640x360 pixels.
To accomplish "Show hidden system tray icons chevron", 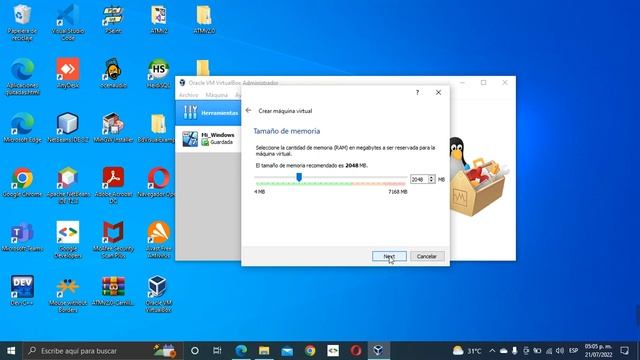I will click(492, 351).
